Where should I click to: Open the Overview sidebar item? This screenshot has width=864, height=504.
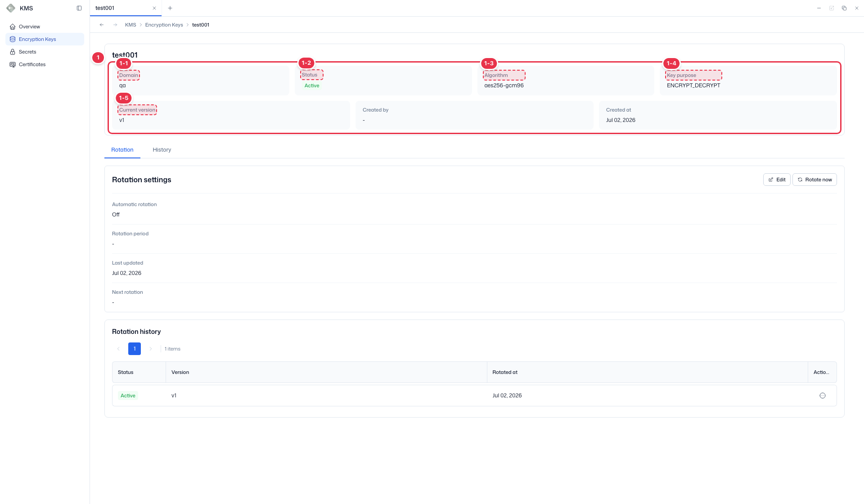[45, 27]
